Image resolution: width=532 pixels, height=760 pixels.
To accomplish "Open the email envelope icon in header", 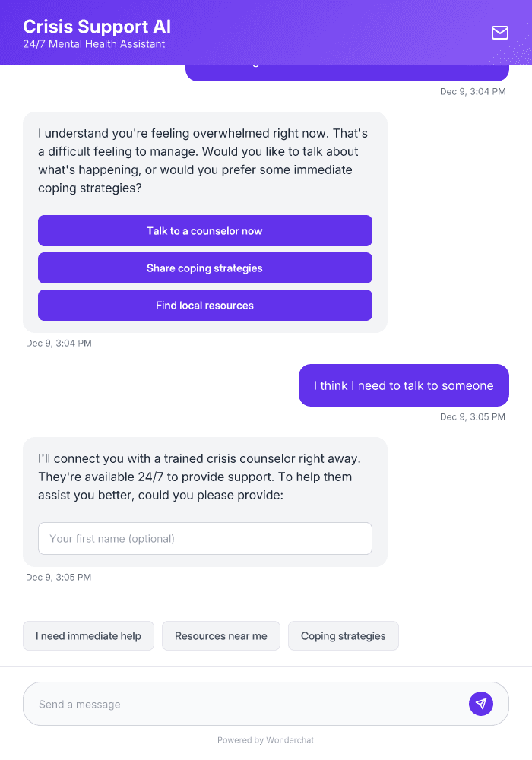I will (499, 33).
